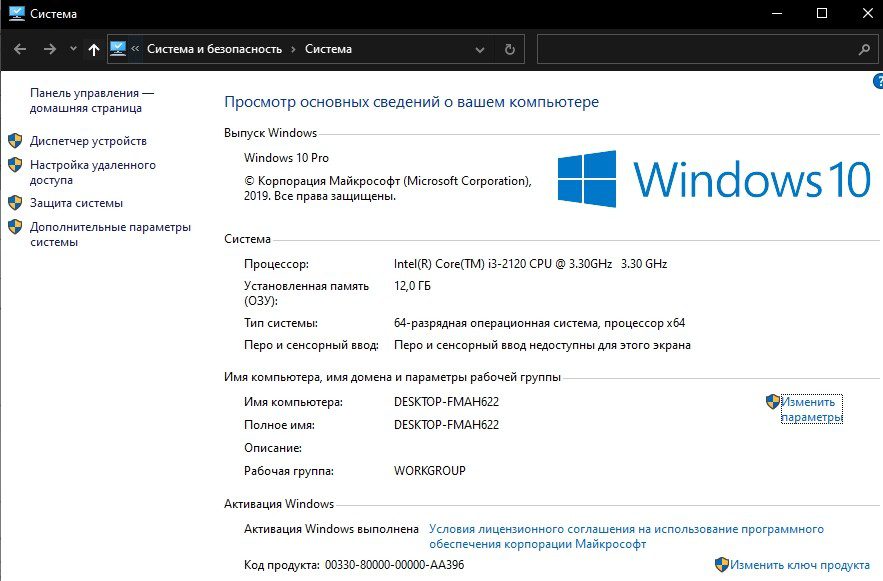Click shield icon beside "Изменить параметры"
Viewport: 883px width, 581px height.
click(x=773, y=401)
